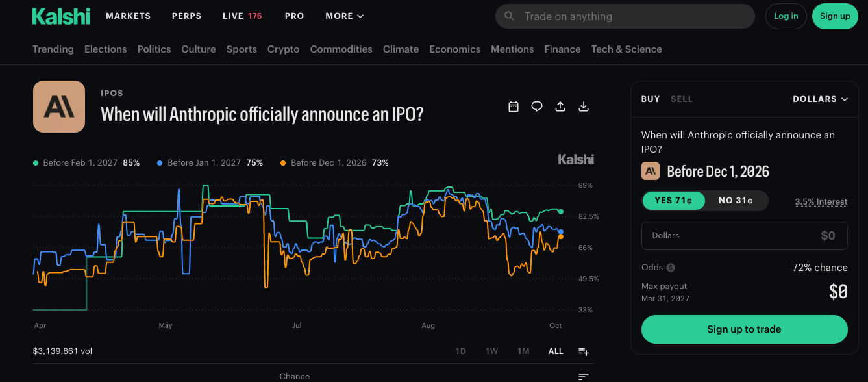Select the 1W chart range
The height and width of the screenshot is (382, 868).
(491, 351)
